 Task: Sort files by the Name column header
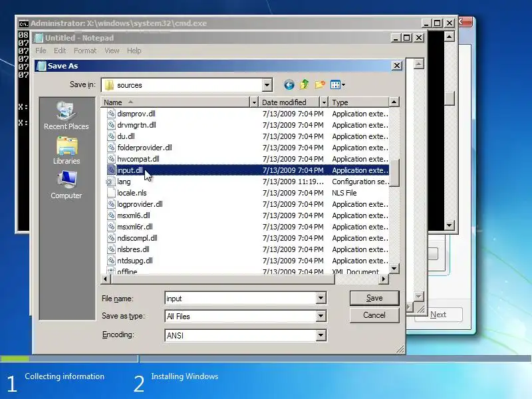175,102
